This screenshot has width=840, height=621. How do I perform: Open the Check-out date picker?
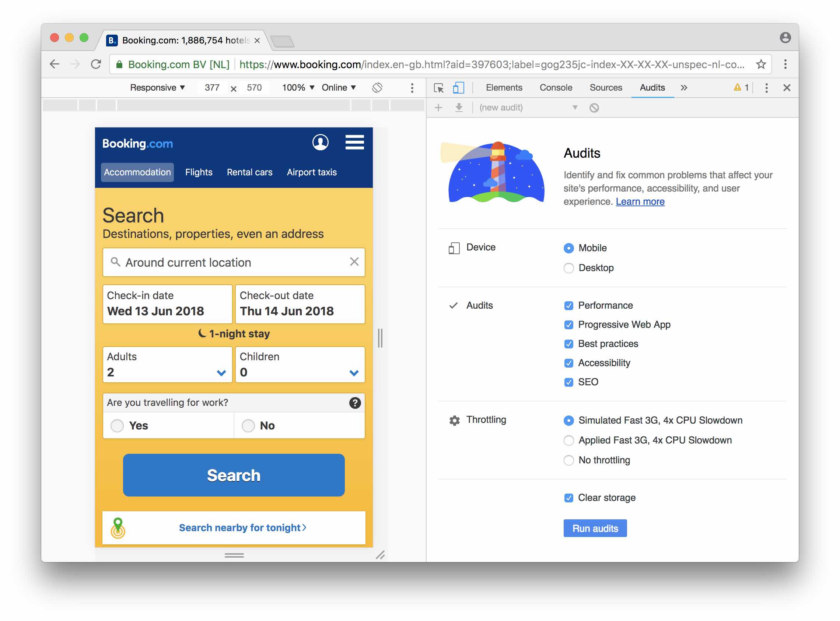tap(300, 304)
